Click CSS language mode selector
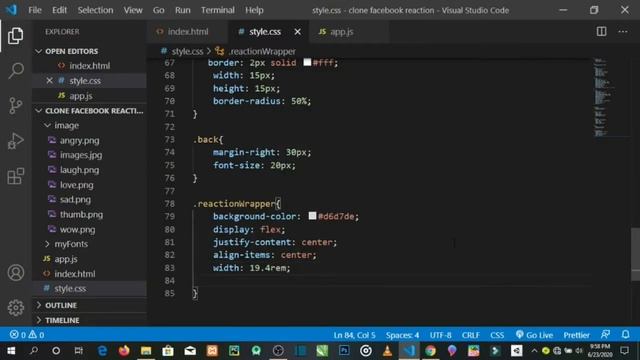Screen dimensions: 640x360 pos(497,335)
